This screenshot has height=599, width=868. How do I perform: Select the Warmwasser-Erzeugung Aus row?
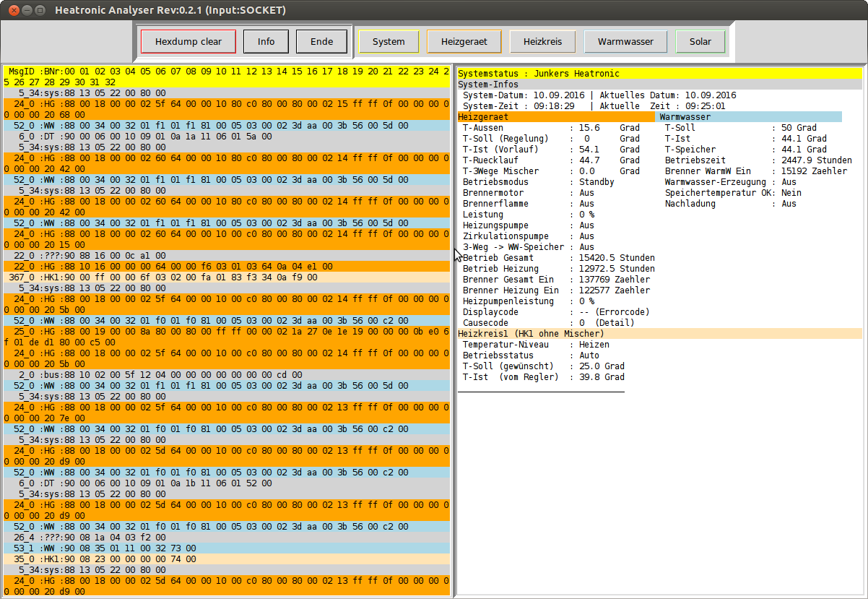tap(731, 182)
